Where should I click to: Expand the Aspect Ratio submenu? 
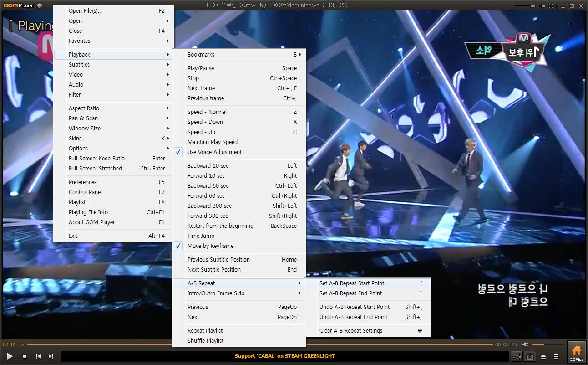tap(113, 108)
